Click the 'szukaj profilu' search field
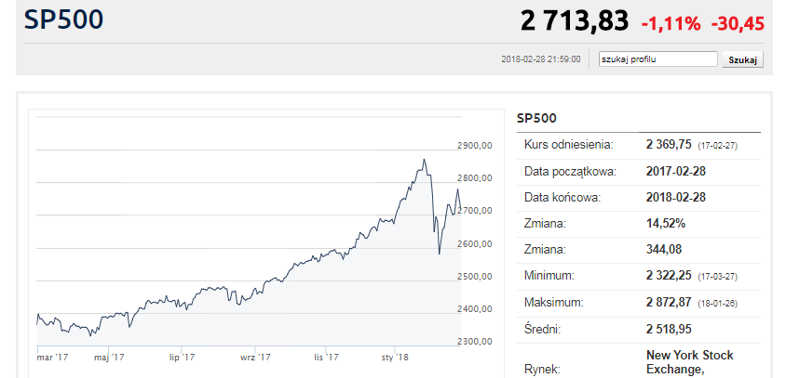 pos(658,59)
